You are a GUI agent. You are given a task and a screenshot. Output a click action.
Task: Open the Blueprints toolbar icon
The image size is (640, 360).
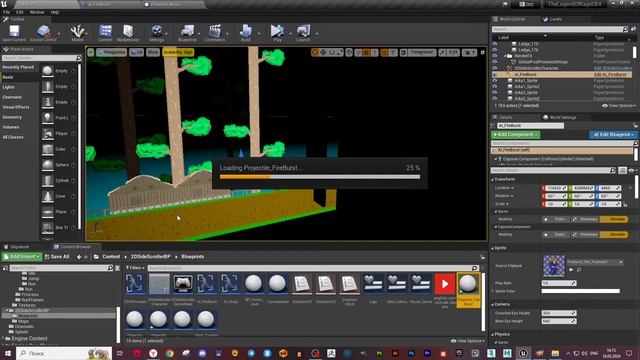pos(187,33)
